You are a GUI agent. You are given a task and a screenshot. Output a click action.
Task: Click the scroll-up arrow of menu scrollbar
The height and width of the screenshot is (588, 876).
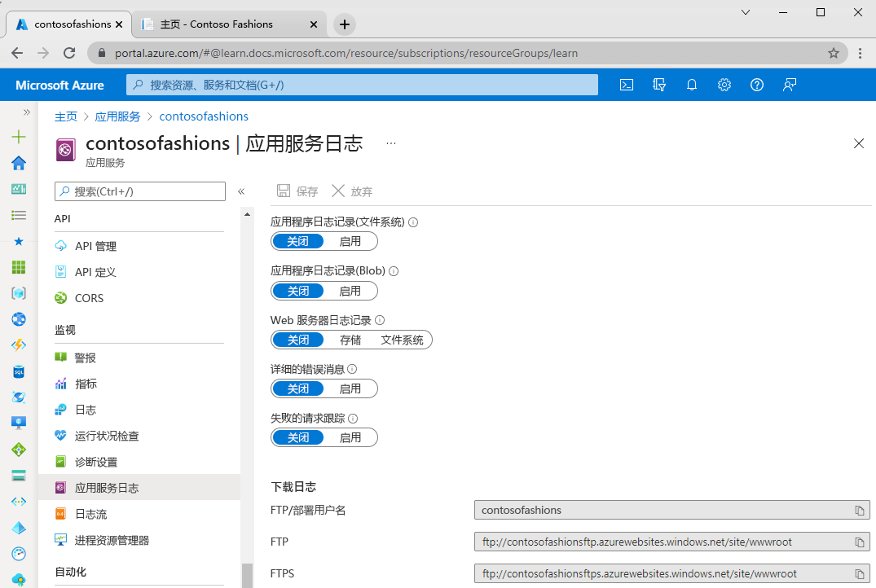(247, 214)
